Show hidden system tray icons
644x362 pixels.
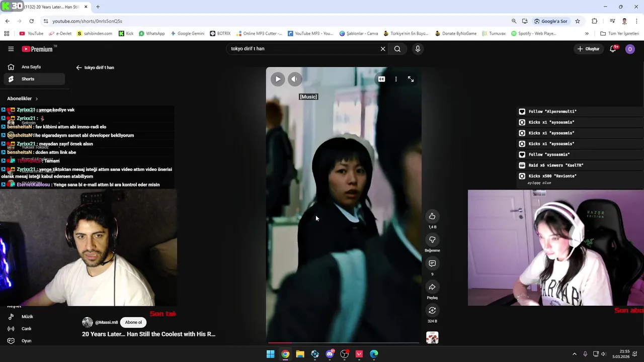point(575,354)
